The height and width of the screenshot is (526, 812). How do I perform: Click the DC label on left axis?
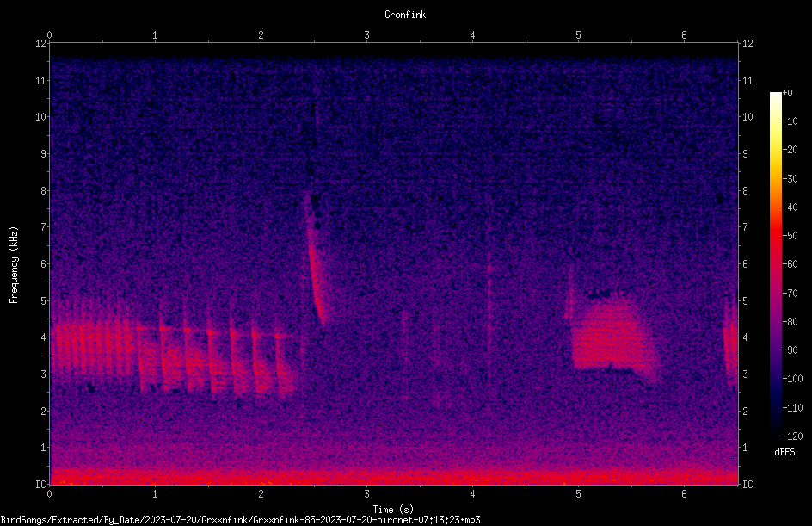(41, 484)
